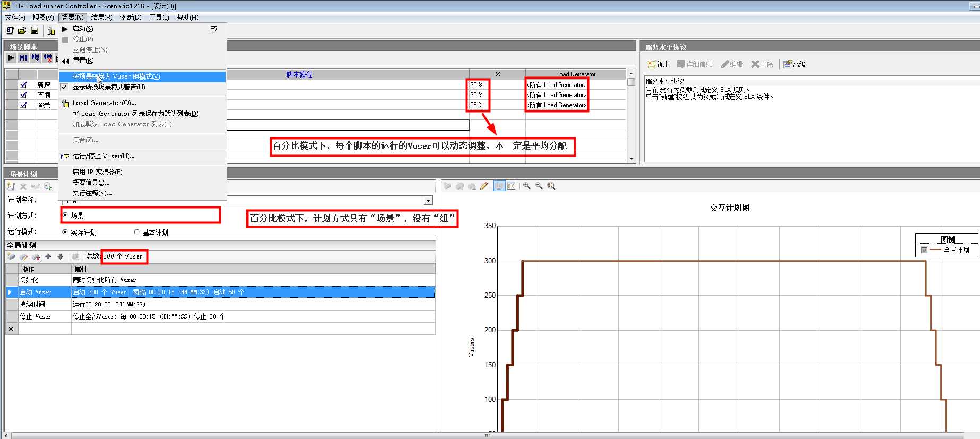Image resolution: width=980 pixels, height=439 pixels.
Task: Choose 概要信息(I)... menu item
Action: (x=142, y=183)
